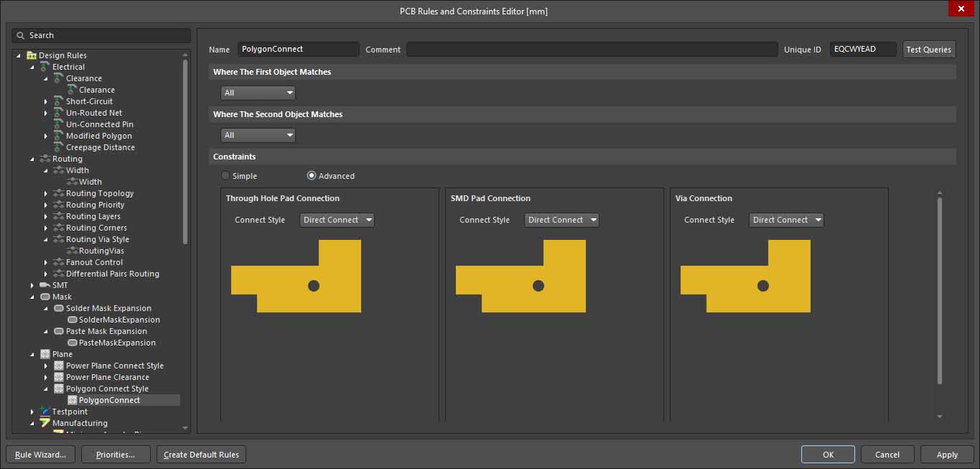Click the Testpoint category icon
This screenshot has height=469, width=980.
pos(45,412)
